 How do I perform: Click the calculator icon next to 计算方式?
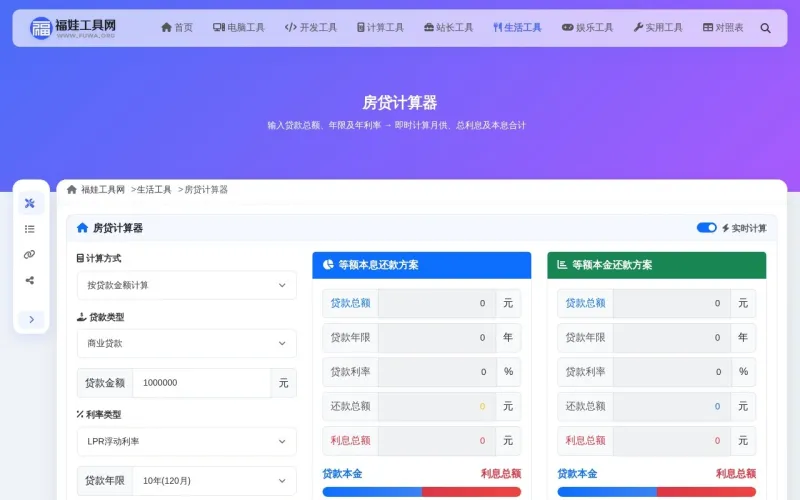pos(80,258)
